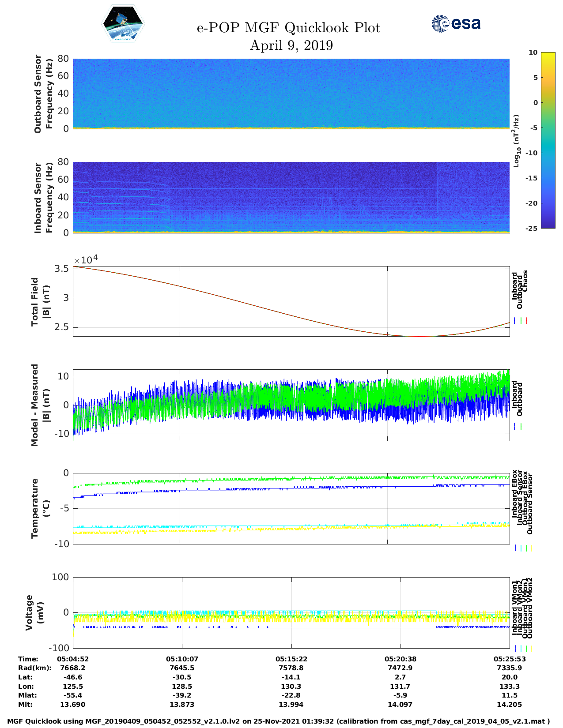This screenshot has height=728, width=563.
Task: Click the red Chaos legend marker
Action: (526, 321)
